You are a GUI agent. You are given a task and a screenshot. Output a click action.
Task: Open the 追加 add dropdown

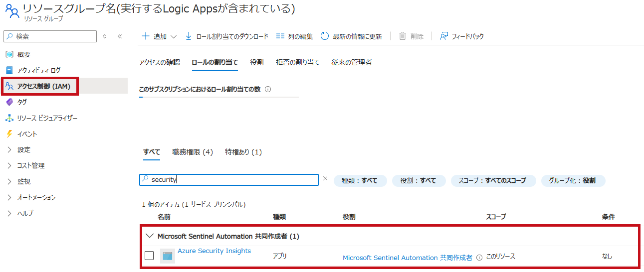tap(159, 36)
